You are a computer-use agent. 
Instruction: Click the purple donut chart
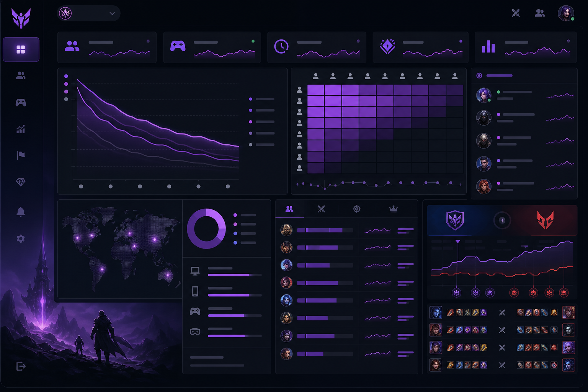pos(206,229)
